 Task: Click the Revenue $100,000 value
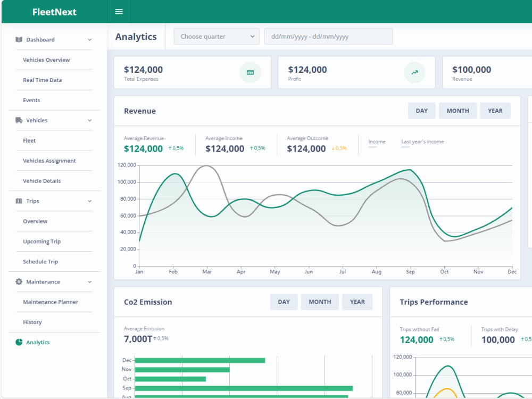471,70
